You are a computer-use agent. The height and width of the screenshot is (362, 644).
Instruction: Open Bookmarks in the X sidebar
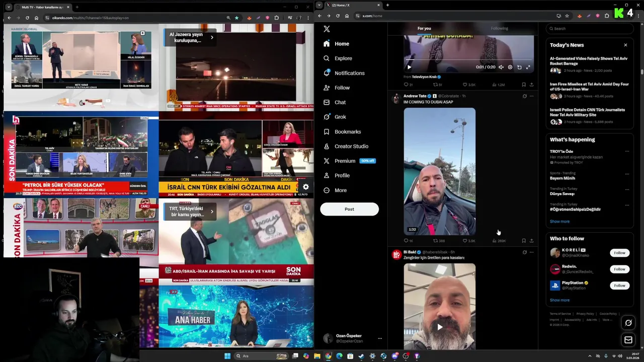342,132
